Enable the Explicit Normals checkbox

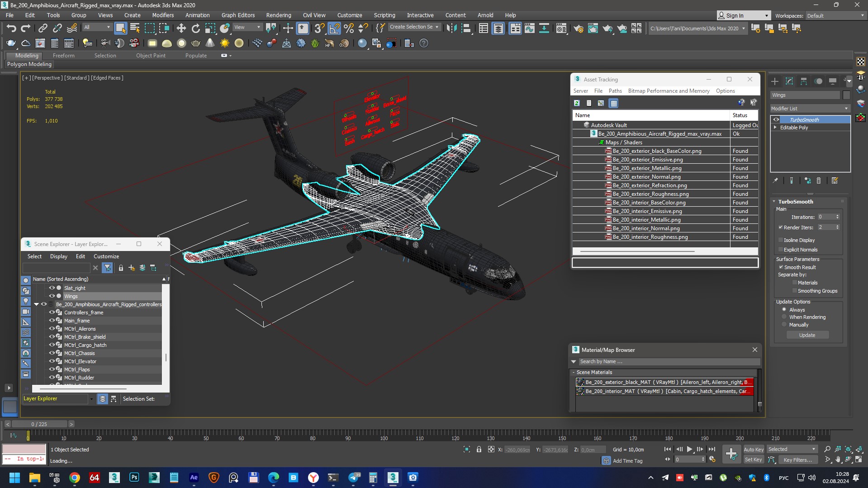point(781,250)
